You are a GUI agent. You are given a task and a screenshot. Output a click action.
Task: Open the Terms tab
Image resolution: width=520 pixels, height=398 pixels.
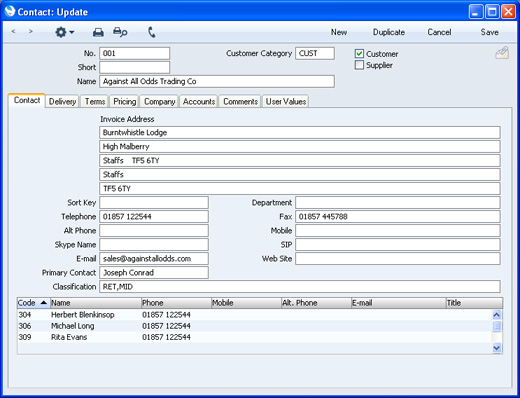tap(95, 101)
